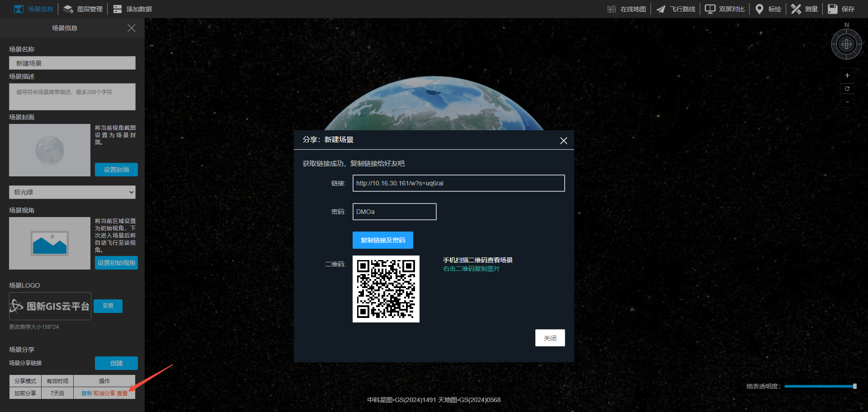Open the 图层管理 layer management panel
The width and height of the screenshot is (868, 412).
coord(83,9)
